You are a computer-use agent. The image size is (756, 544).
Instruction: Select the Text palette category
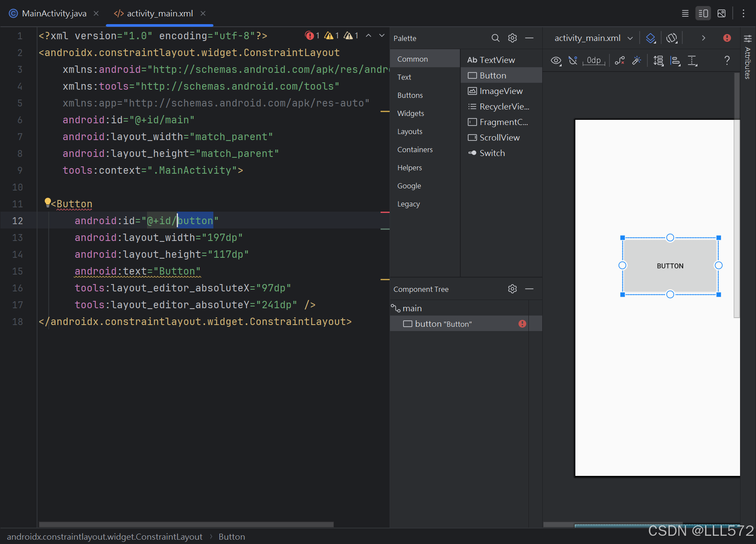click(425, 77)
